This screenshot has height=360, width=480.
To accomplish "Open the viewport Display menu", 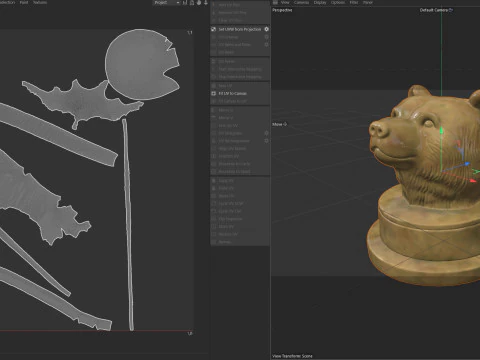I will click(320, 2).
